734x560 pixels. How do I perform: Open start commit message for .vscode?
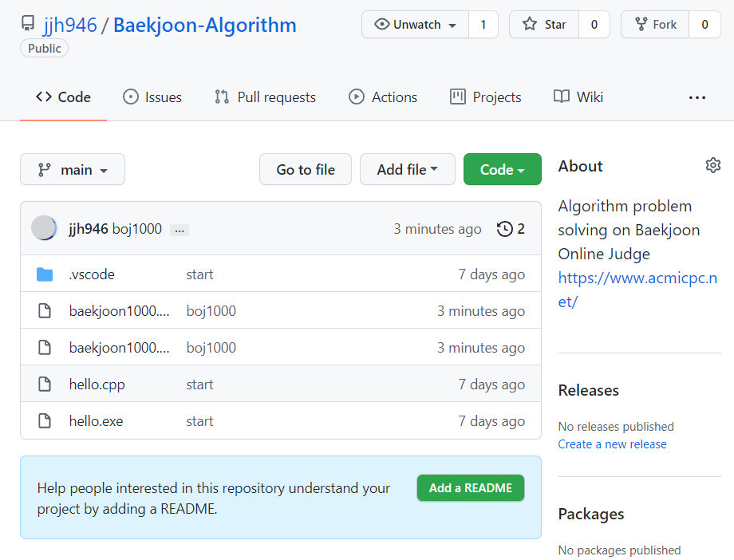(x=200, y=274)
